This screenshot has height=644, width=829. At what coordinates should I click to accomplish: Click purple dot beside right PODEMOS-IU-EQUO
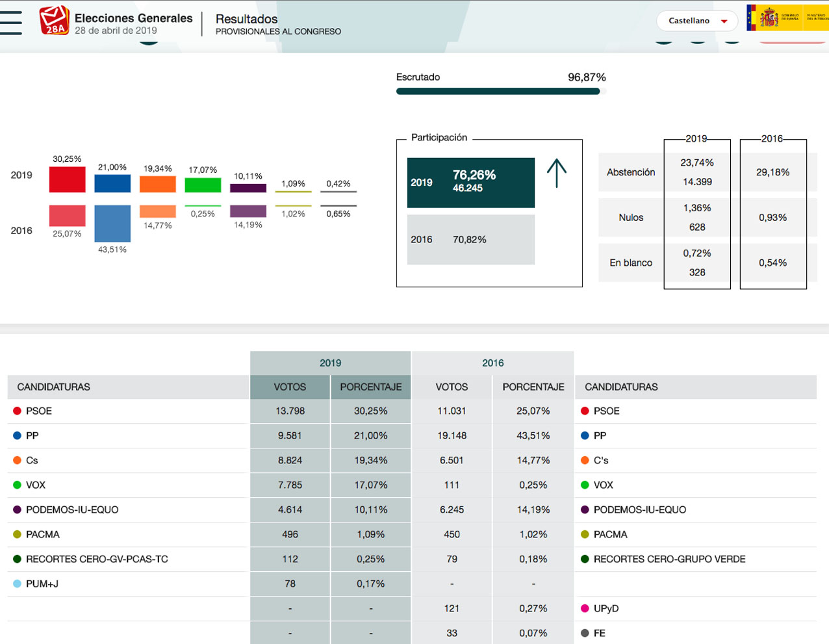(585, 509)
